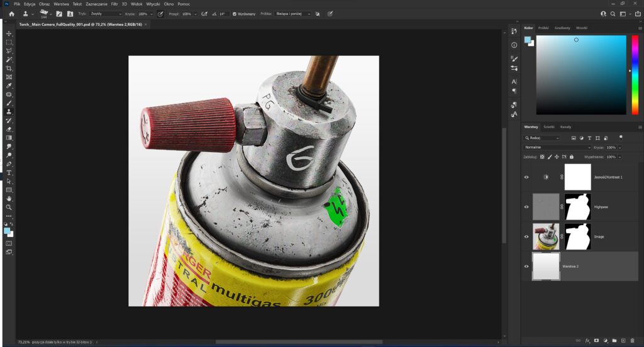The image size is (644, 347).
Task: Open the Wypełnienie fill dropdown
Action: [x=619, y=157]
